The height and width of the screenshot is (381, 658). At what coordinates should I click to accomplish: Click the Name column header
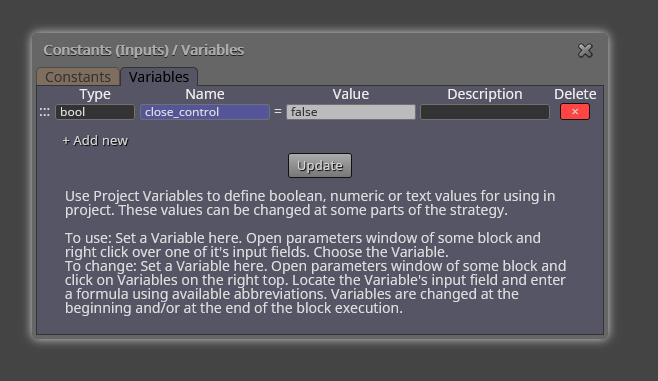coord(205,94)
